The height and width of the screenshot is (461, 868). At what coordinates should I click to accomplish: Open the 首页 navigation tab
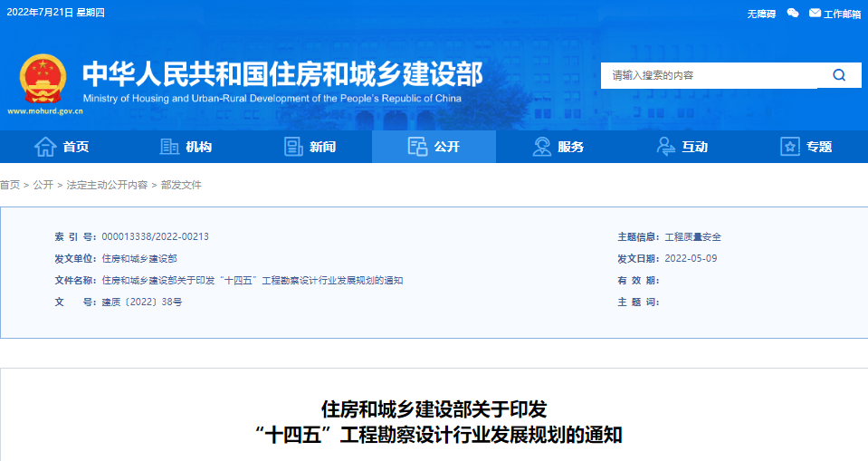(62, 147)
